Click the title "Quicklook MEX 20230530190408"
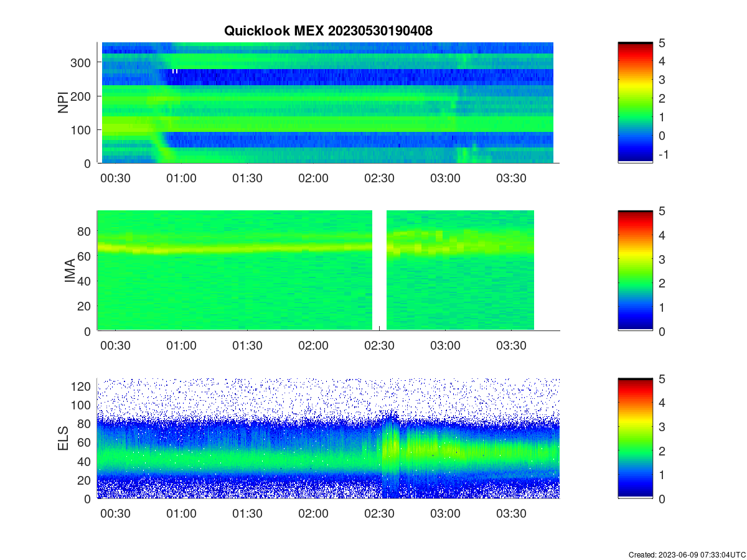 pyautogui.click(x=328, y=30)
